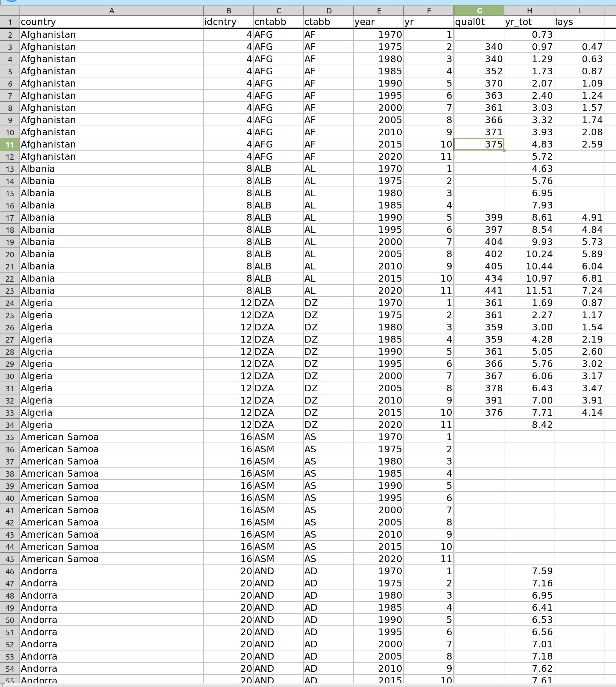Select cell 11.51 in yr_tot column
Screen dimensions: 616x687
coord(529,291)
